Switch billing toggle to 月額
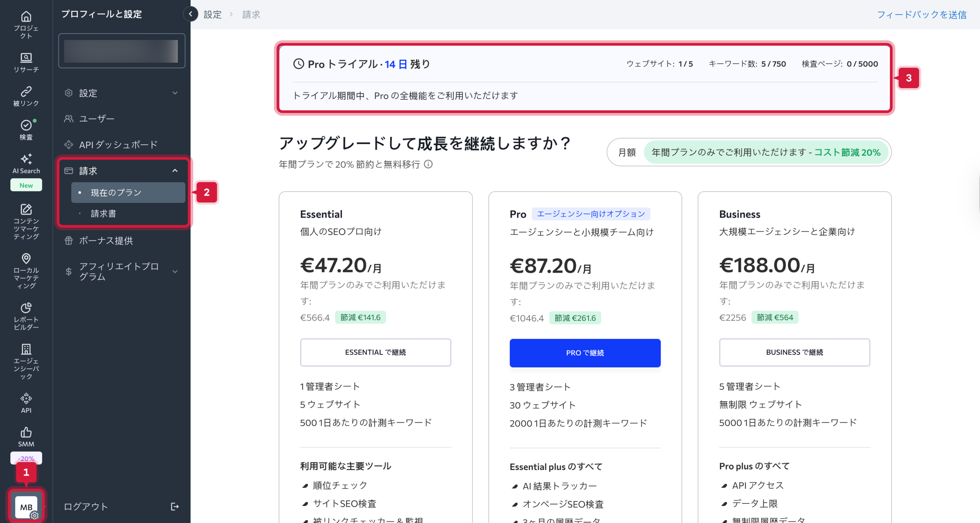The image size is (980, 523). 627,152
